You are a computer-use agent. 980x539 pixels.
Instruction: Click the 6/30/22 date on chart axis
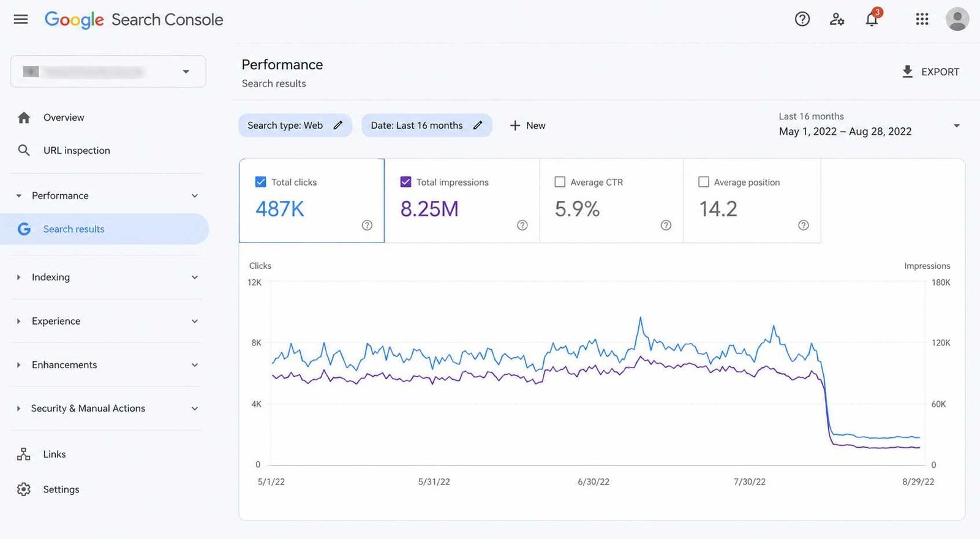pyautogui.click(x=594, y=482)
